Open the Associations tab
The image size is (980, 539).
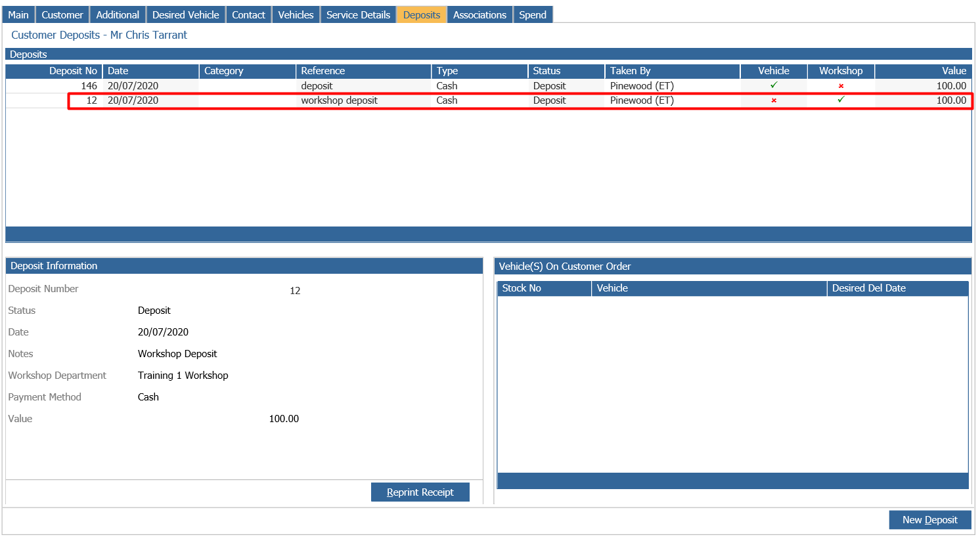(x=479, y=14)
